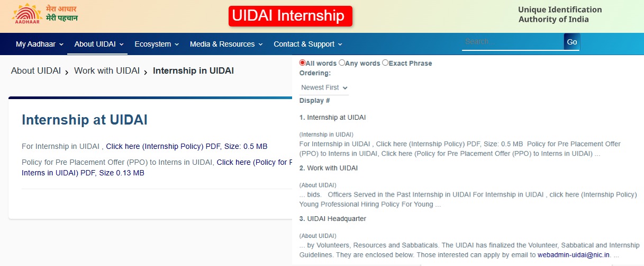Select the Any words radio button

342,63
